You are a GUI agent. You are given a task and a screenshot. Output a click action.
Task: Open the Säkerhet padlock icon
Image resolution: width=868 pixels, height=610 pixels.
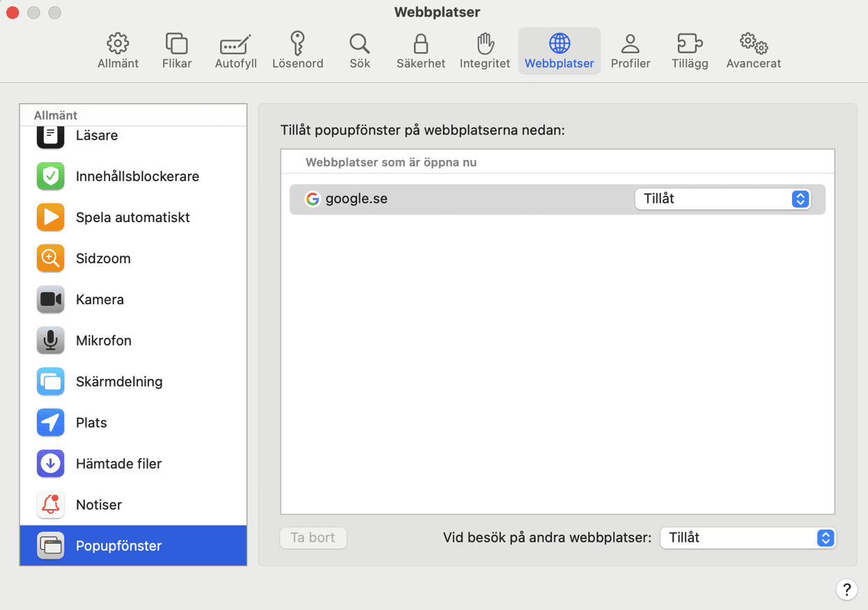(421, 43)
